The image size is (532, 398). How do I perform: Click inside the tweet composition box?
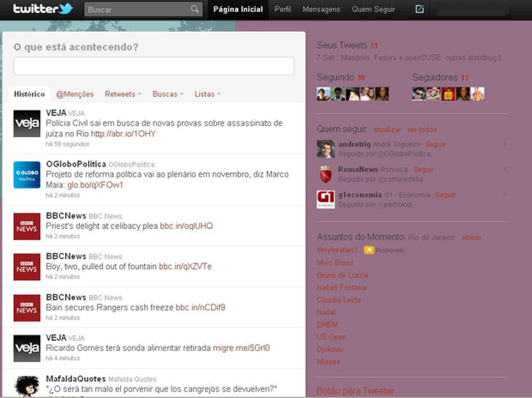pos(154,66)
